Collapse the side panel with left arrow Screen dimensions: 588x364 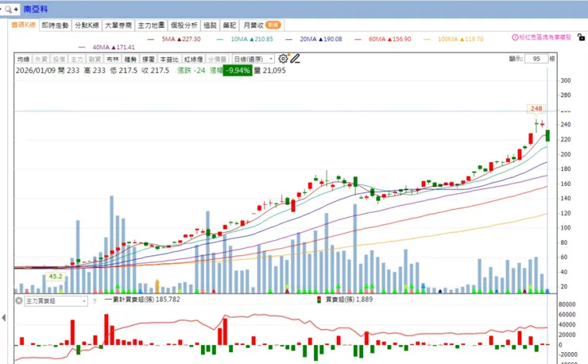(4, 318)
